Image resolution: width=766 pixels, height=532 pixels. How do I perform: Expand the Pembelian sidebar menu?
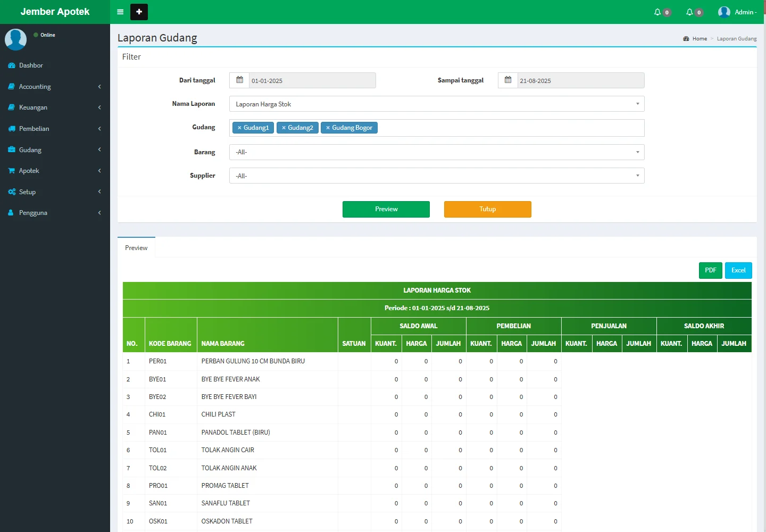click(34, 129)
